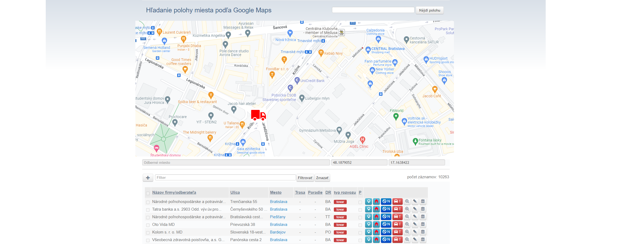Screen dimensions: 644x244
Task: Delete the Tatra banka row
Action: click(x=423, y=209)
